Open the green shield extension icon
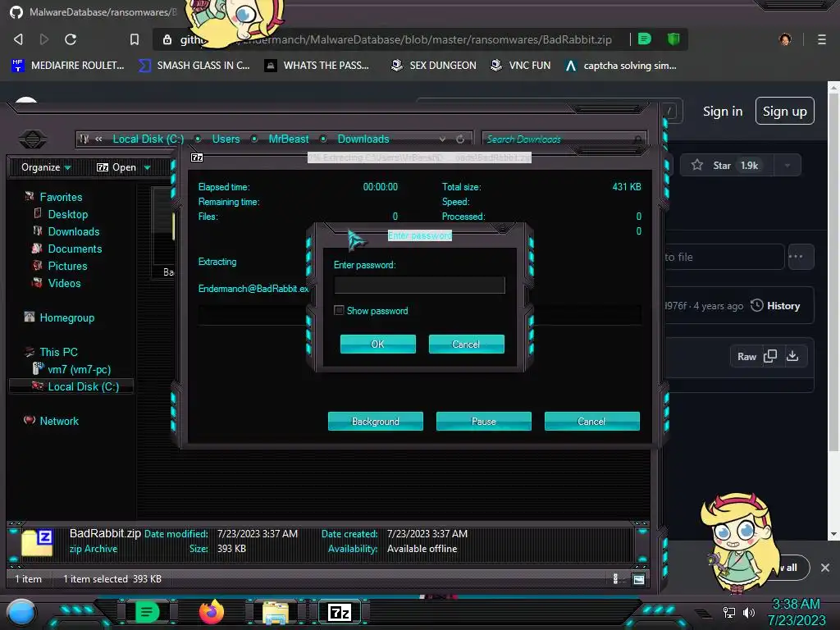Screen dimensions: 840x630 [673, 39]
